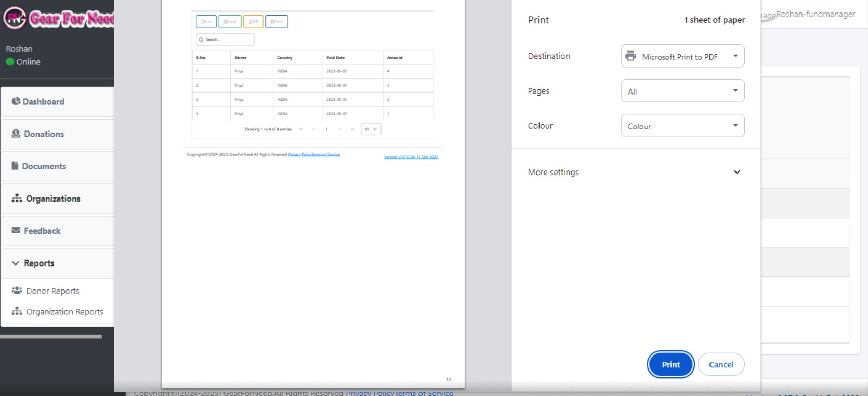The width and height of the screenshot is (868, 396).
Task: Click the Print dialog title
Action: pos(538,20)
